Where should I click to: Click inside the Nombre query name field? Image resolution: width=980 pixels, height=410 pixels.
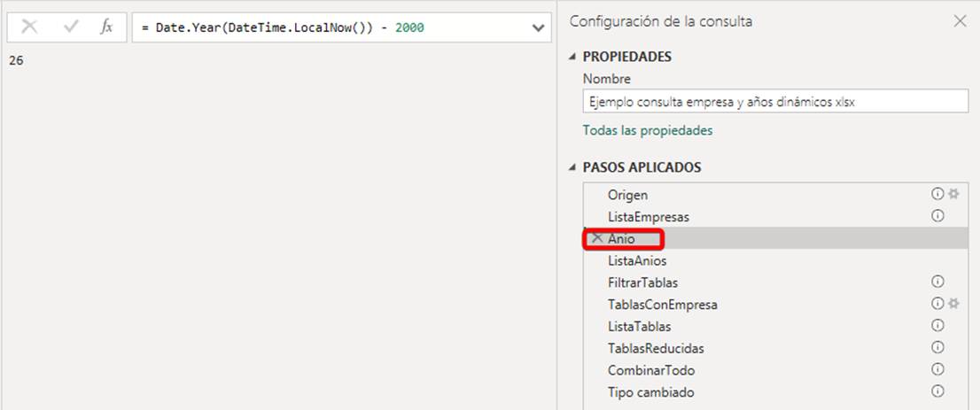[775, 102]
